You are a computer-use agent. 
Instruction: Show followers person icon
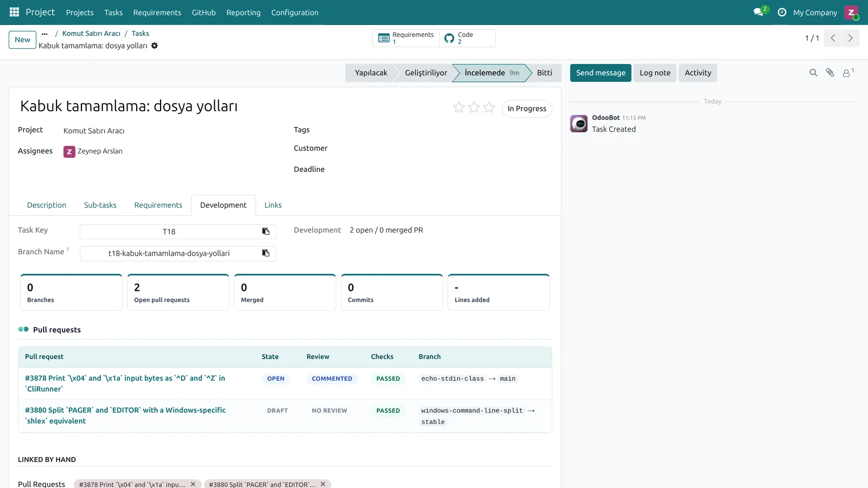(x=847, y=73)
